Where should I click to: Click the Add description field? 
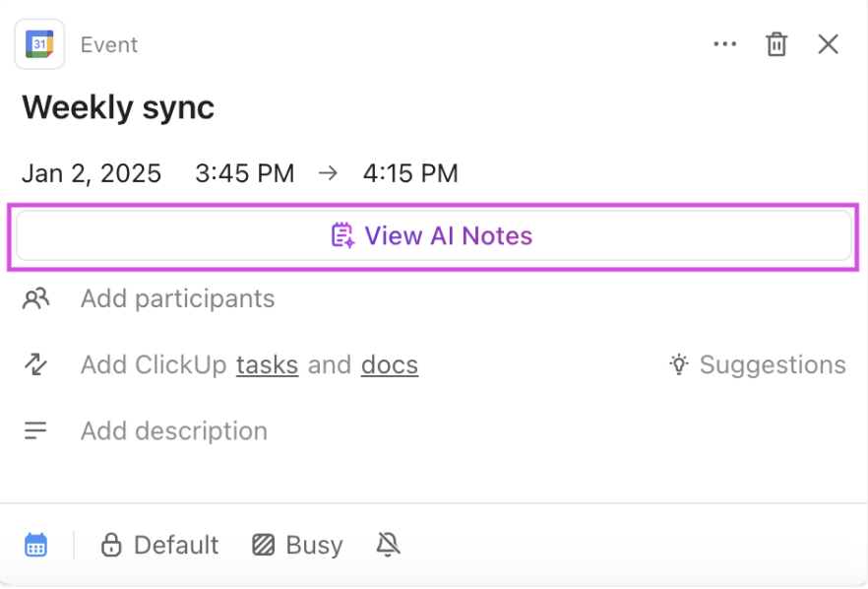coord(174,431)
